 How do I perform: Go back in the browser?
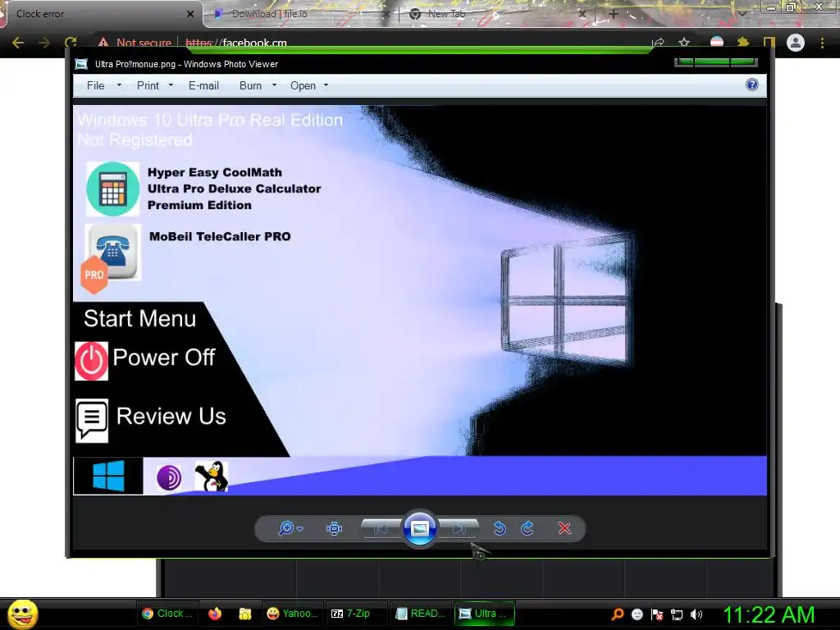[x=18, y=43]
